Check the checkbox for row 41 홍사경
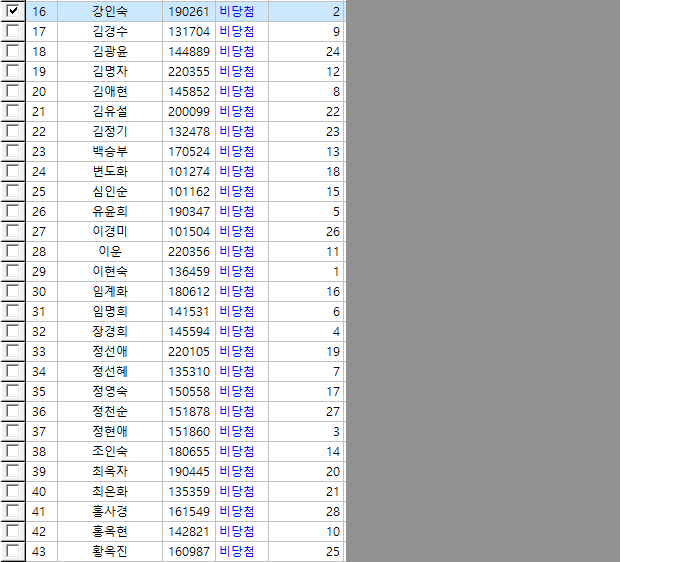This screenshot has height=562, width=680. pyautogui.click(x=13, y=510)
